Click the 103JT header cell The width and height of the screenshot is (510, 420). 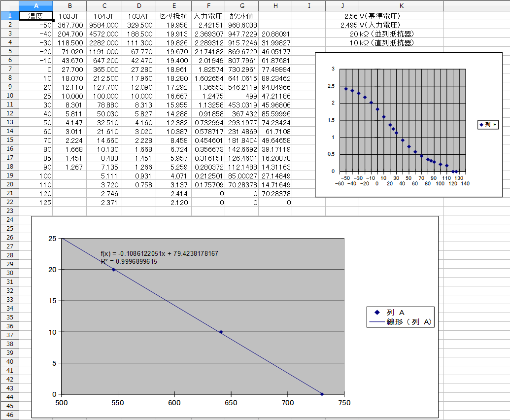click(69, 16)
